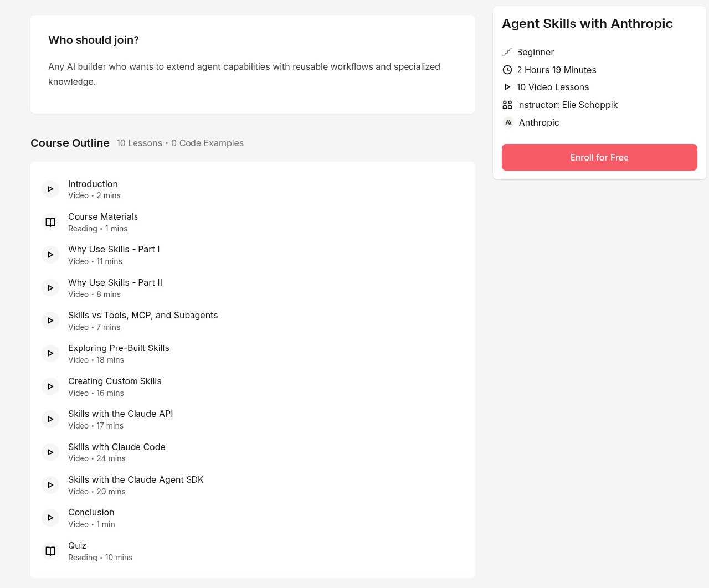Click the Anthropic partner name in sidebar
The height and width of the screenshot is (588, 709).
[x=539, y=122]
